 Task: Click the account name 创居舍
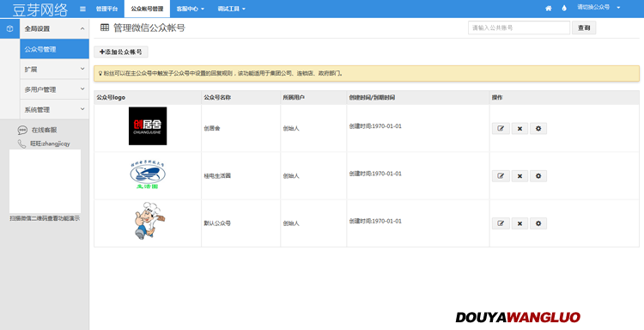pos(212,128)
